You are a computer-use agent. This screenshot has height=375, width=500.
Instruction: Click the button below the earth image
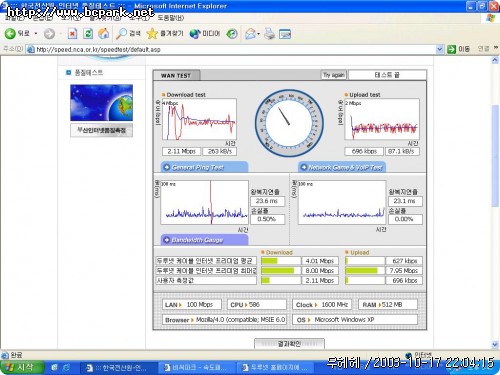101,130
